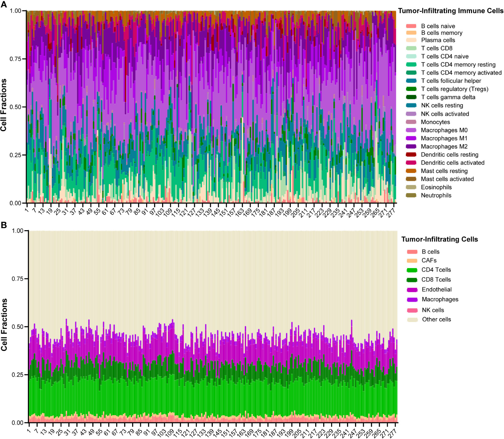
Task: Click the NK cells resting label
Action: pyautogui.click(x=442, y=105)
